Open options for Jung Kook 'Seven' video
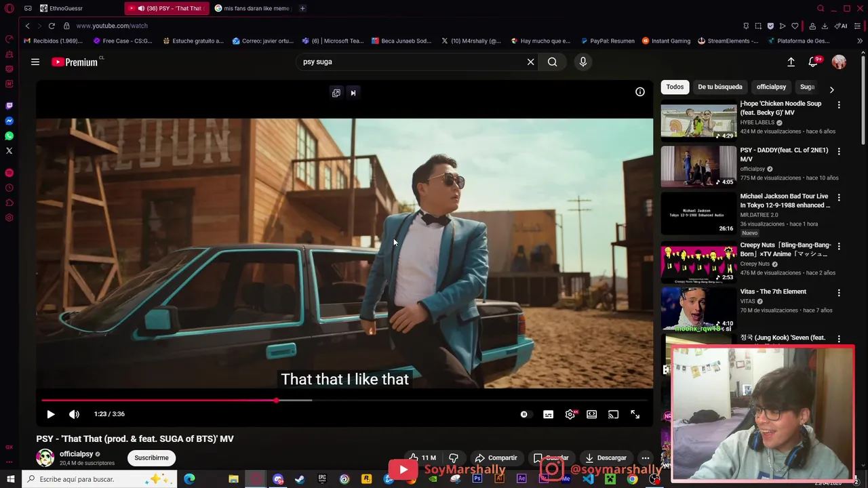 [x=839, y=339]
